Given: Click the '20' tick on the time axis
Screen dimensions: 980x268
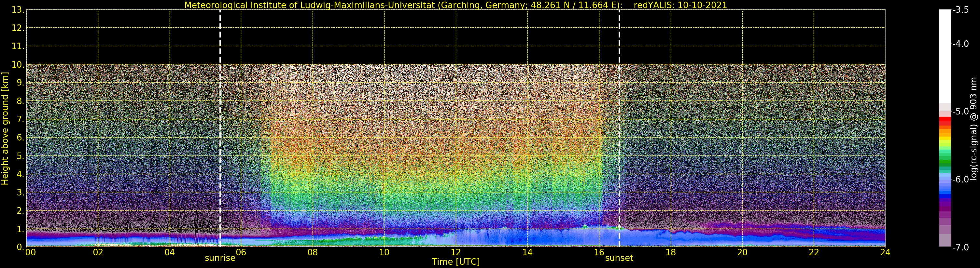Looking at the screenshot, I should [742, 252].
